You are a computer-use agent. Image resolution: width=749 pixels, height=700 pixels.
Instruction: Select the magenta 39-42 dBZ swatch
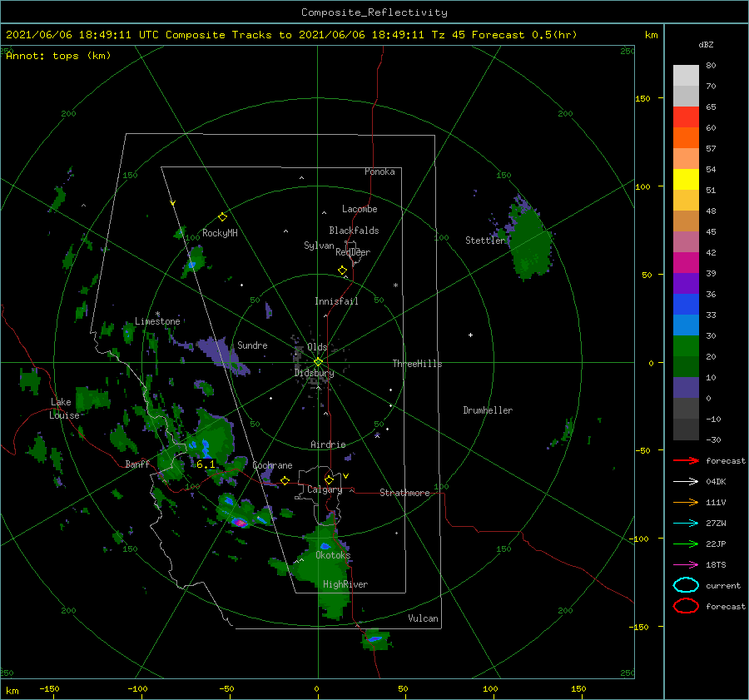point(686,262)
